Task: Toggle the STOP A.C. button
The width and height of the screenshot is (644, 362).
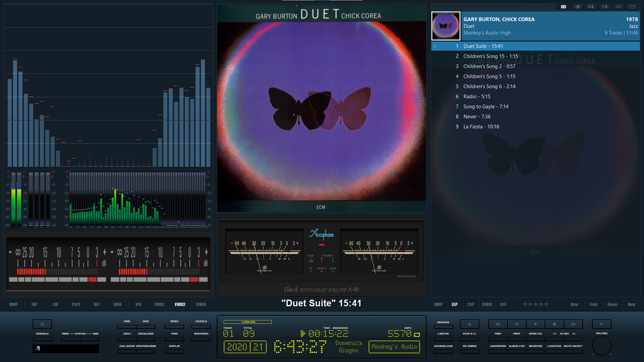Action: tap(469, 339)
